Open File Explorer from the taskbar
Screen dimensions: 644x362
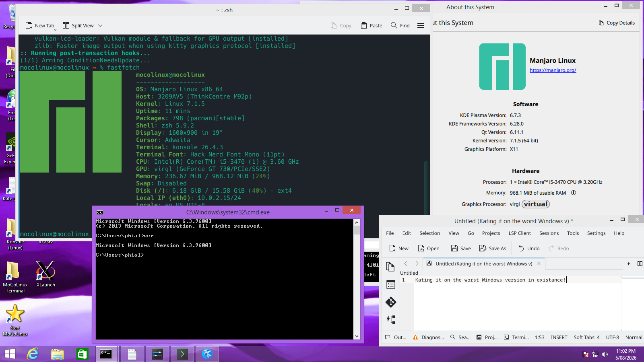[x=58, y=354]
